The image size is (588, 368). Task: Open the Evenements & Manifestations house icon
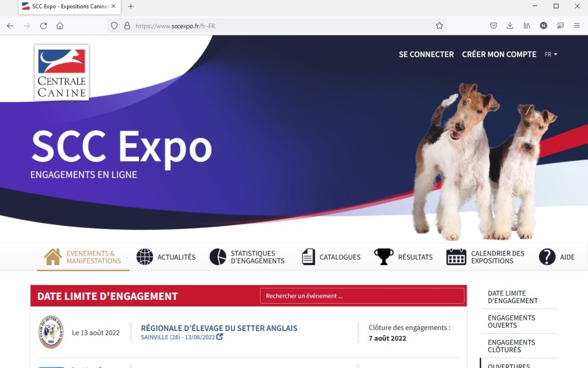tap(53, 257)
